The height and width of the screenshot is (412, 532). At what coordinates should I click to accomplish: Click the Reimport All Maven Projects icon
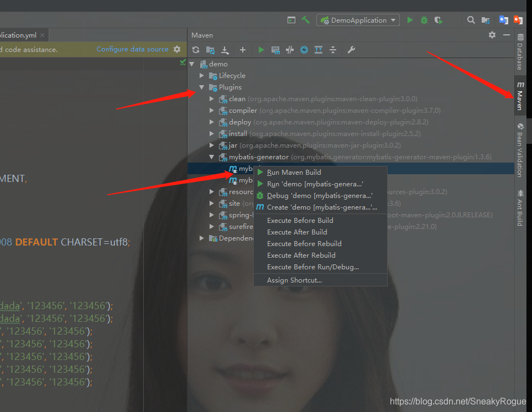pyautogui.click(x=196, y=50)
